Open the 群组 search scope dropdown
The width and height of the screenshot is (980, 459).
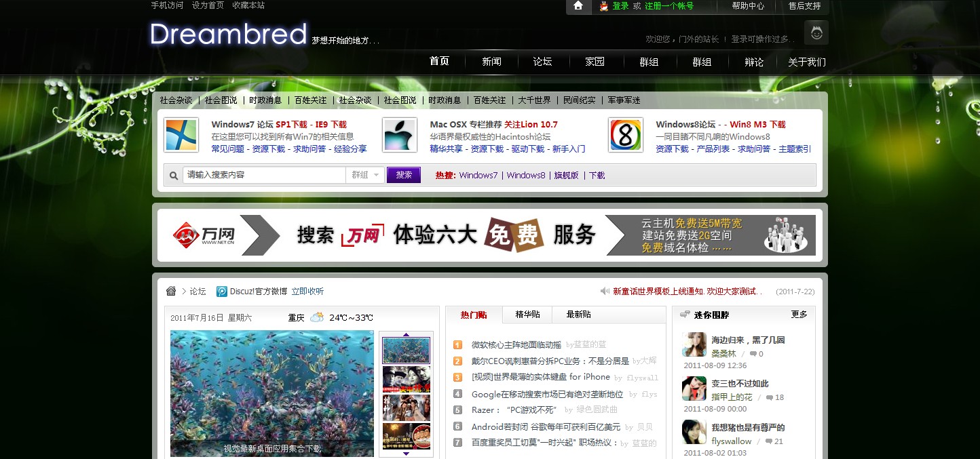[366, 175]
